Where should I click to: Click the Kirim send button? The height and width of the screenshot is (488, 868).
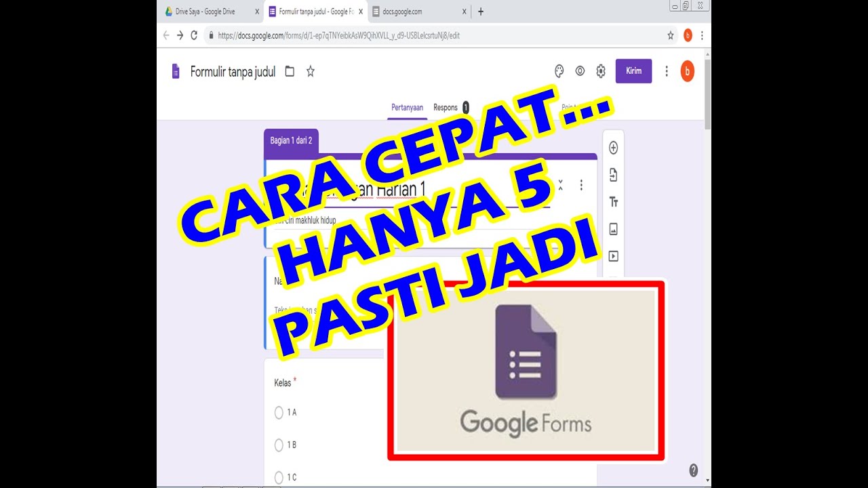pos(633,71)
